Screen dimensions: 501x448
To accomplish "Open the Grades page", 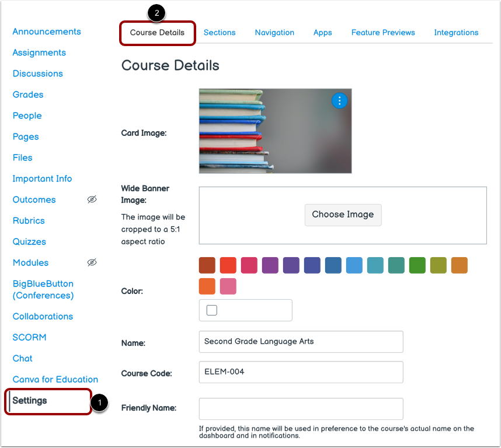I will point(27,94).
